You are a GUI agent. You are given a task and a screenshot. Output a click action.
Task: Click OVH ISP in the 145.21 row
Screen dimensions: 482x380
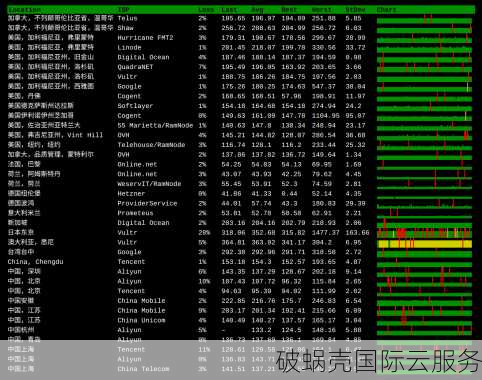123,135
